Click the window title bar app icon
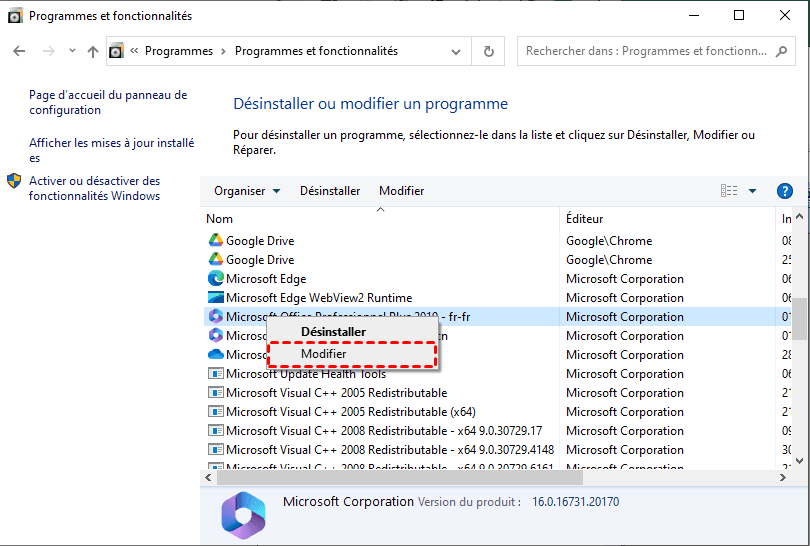810x546 pixels. (15, 16)
